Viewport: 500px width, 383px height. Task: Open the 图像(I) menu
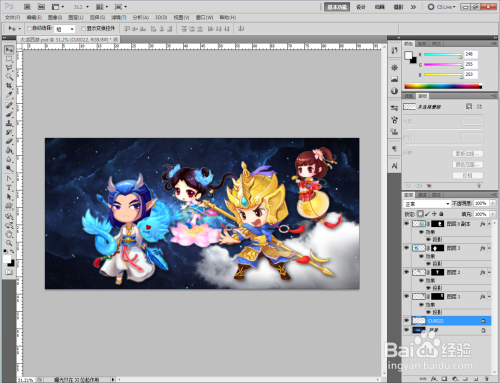[55, 17]
